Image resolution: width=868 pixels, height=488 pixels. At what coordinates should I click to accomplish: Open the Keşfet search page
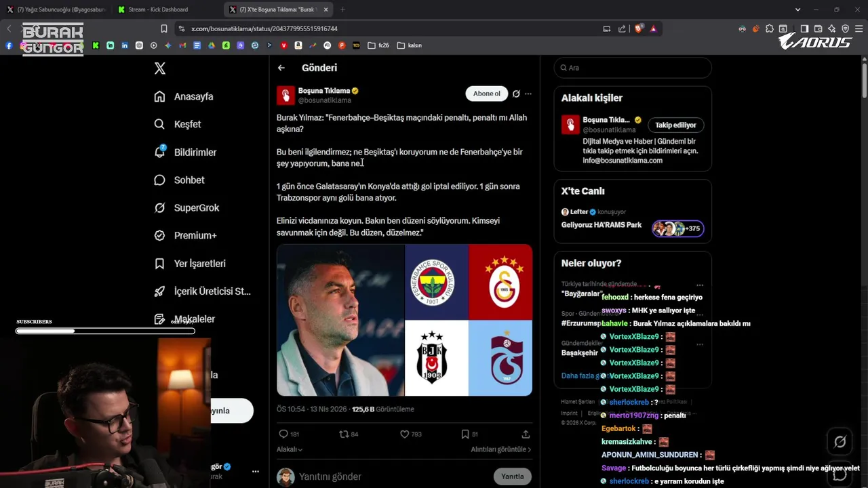pos(178,124)
